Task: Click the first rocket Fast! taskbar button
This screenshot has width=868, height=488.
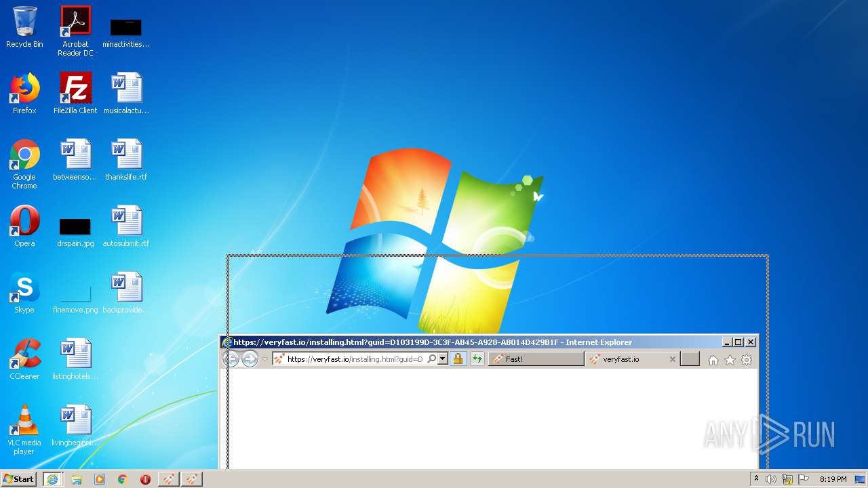Action: coord(169,479)
